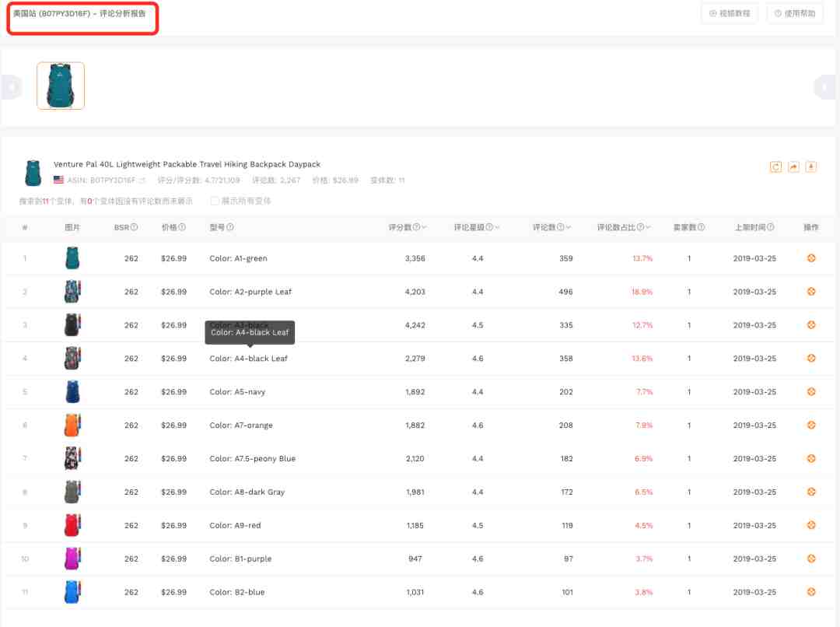Click the share arrow icon in the product header
The image size is (840, 627).
[x=793, y=167]
